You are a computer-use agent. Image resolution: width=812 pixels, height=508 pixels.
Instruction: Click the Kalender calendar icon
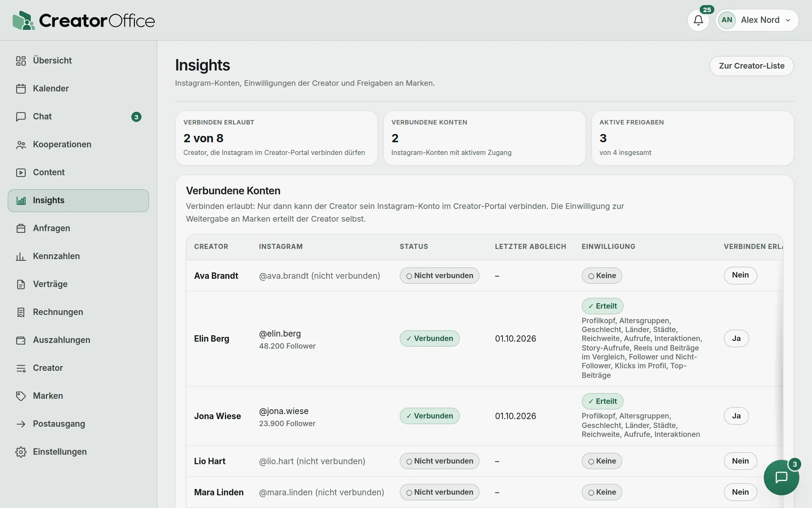(x=21, y=89)
